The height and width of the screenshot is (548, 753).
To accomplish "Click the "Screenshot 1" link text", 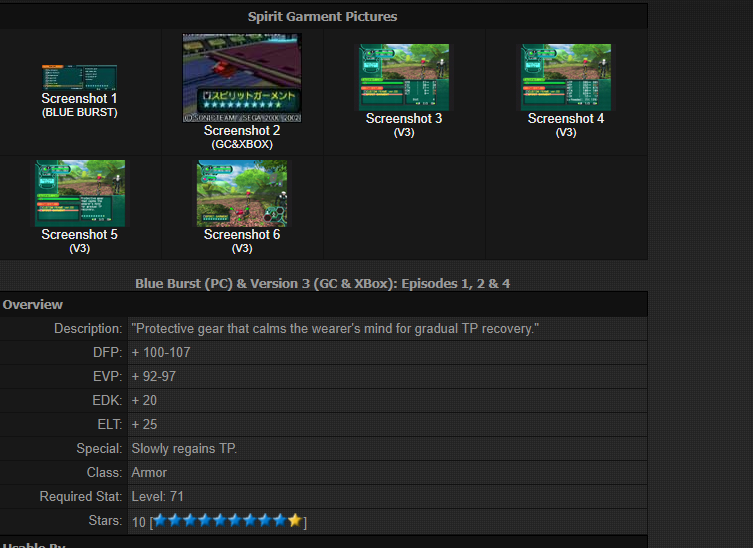I will click(x=79, y=98).
